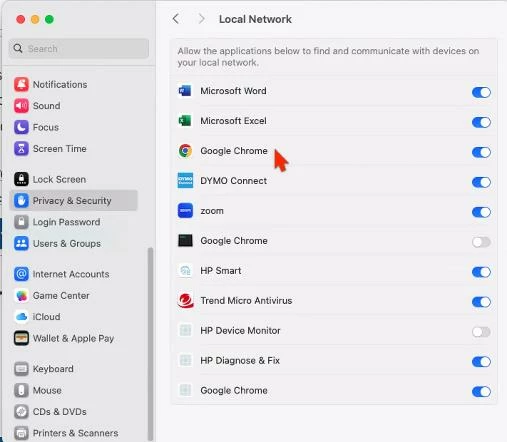507x442 pixels.
Task: Select the Focus moon icon
Action: click(x=21, y=127)
